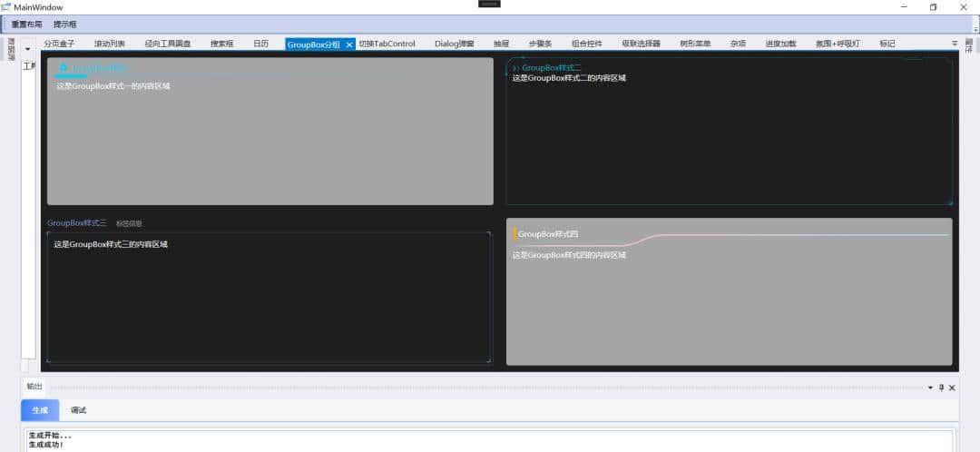Open the 滚动列表 tab

(x=110, y=44)
